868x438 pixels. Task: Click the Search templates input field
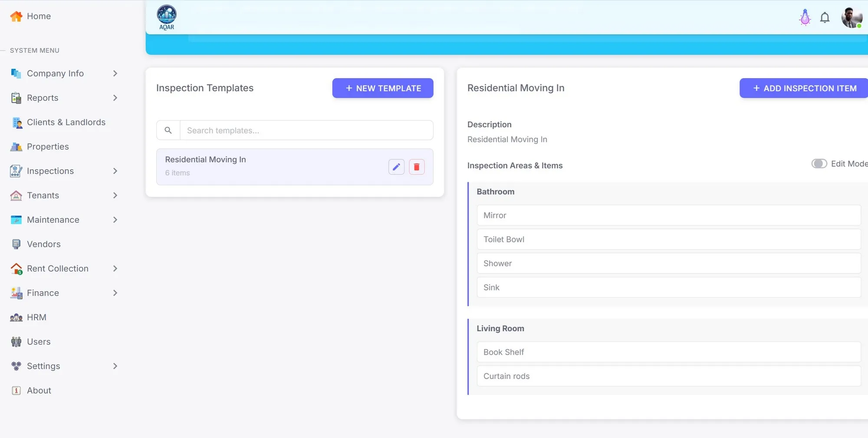tap(306, 130)
